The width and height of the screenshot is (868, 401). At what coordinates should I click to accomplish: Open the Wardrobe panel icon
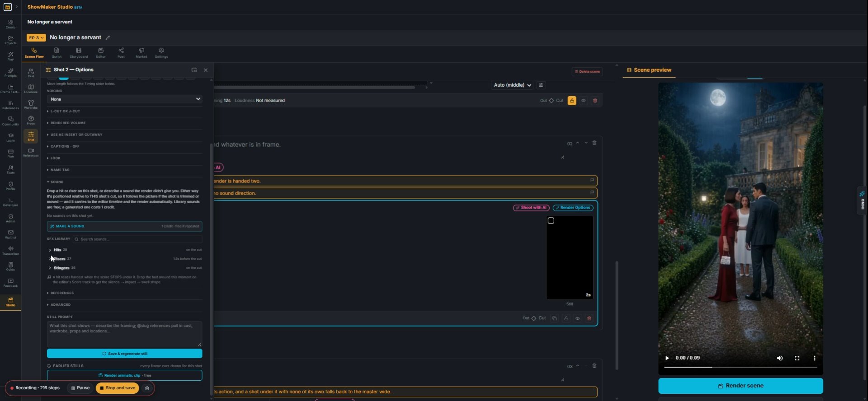coord(31,104)
